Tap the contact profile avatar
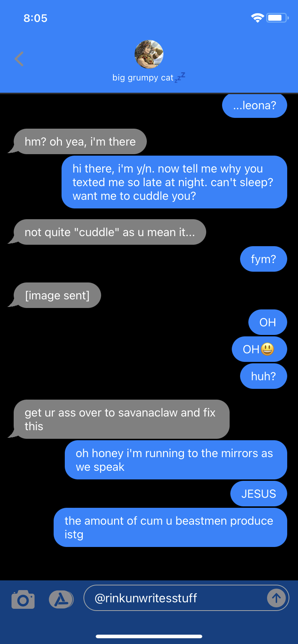The height and width of the screenshot is (644, 298). click(x=149, y=54)
